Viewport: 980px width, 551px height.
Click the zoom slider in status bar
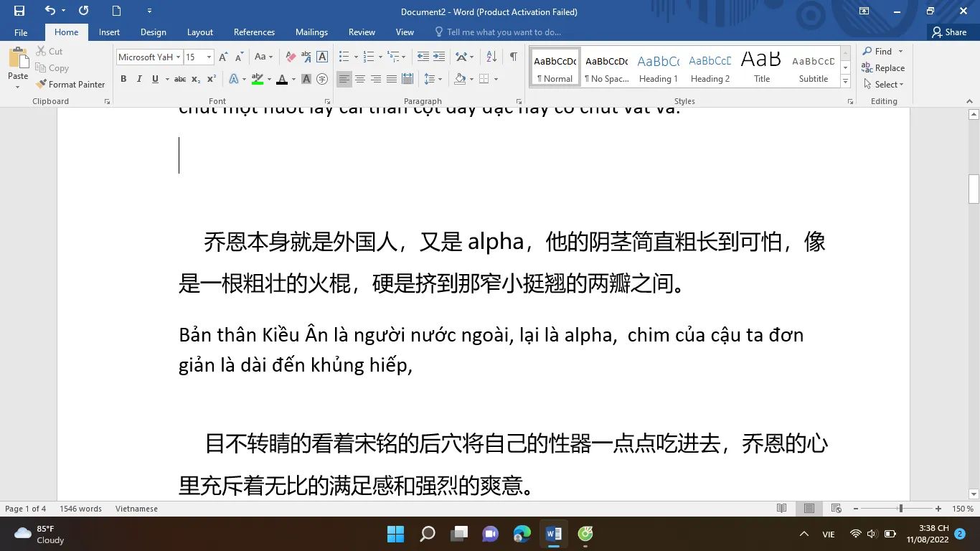point(900,509)
